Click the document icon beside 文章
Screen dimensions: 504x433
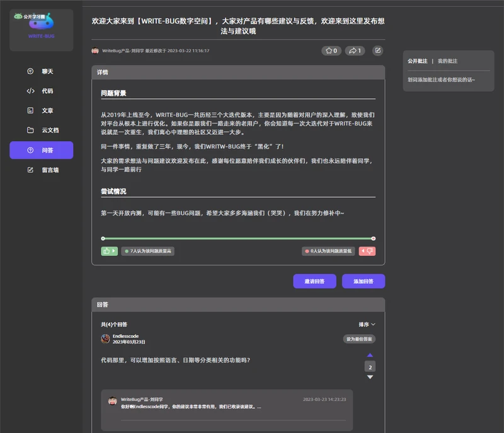click(30, 110)
